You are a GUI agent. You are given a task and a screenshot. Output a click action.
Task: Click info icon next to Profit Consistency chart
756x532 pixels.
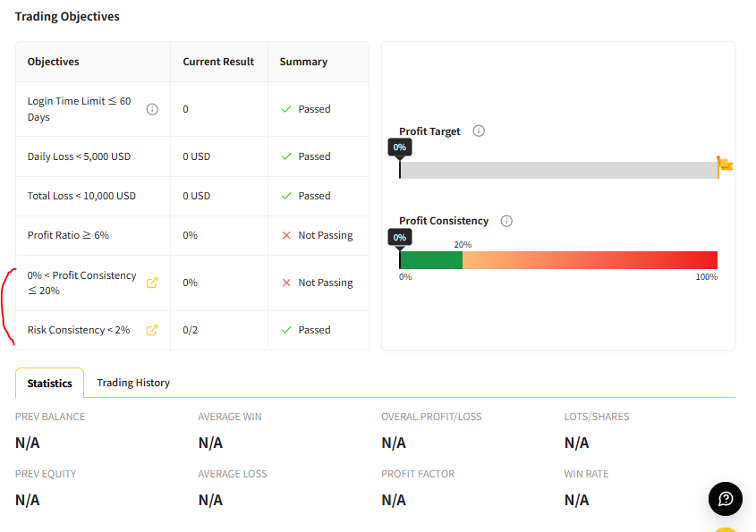coord(506,221)
